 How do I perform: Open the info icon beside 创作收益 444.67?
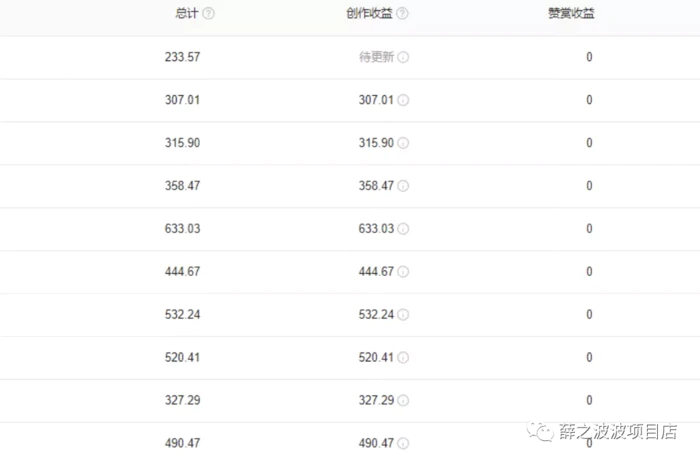(403, 272)
